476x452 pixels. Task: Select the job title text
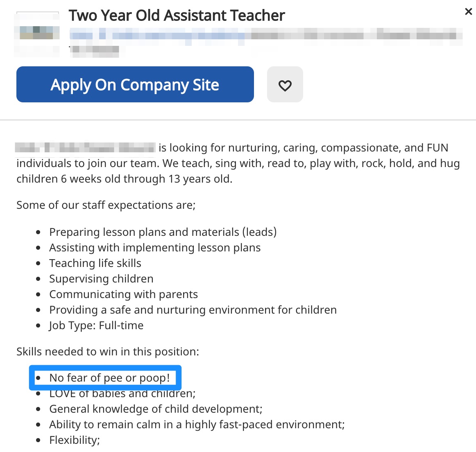177,16
